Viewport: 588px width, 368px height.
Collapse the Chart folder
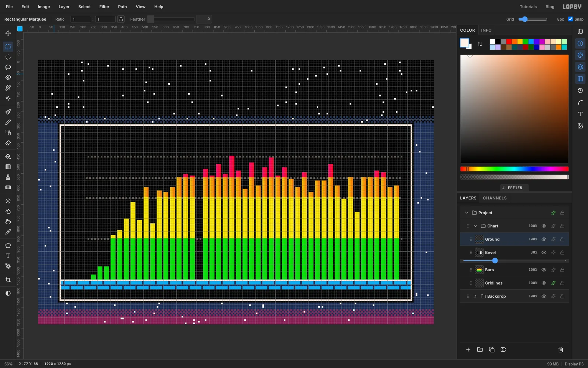476,226
